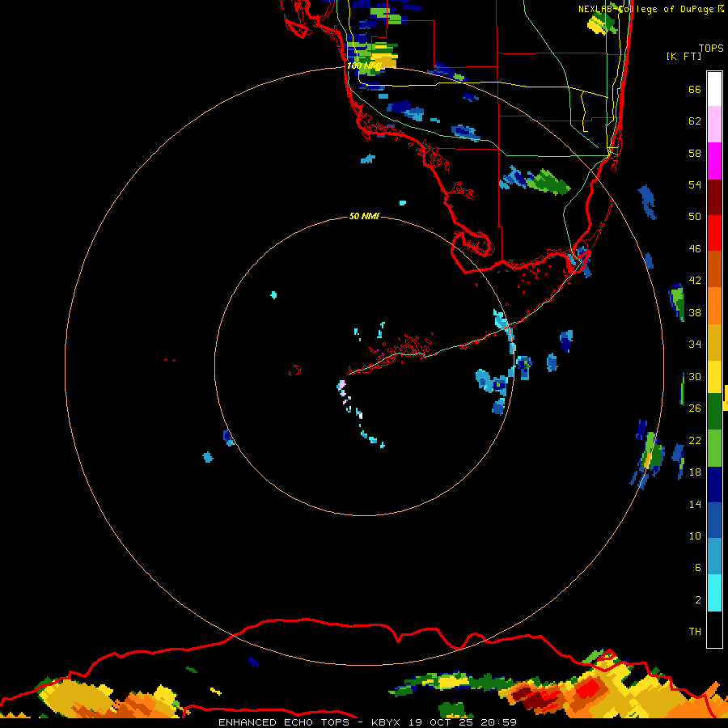Viewport: 728px width, 728px height.
Task: Click the "62" legend value
Action: pyautogui.click(x=695, y=121)
